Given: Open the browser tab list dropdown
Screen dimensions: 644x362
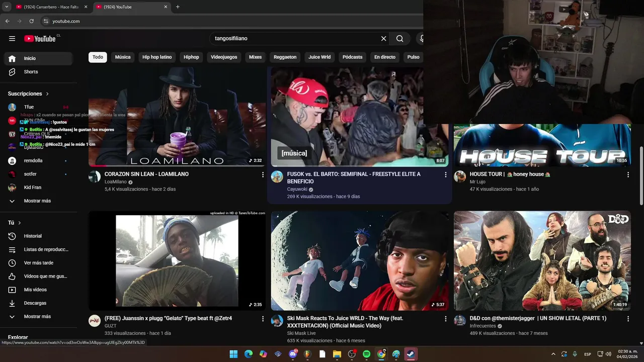Looking at the screenshot, I should coord(6,7).
